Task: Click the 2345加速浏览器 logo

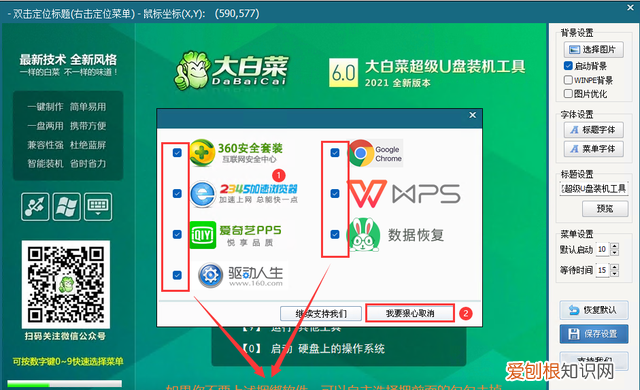Action: pyautogui.click(x=203, y=194)
